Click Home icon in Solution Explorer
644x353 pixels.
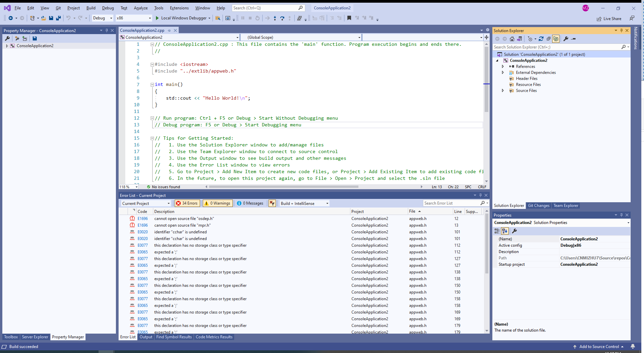coord(512,39)
